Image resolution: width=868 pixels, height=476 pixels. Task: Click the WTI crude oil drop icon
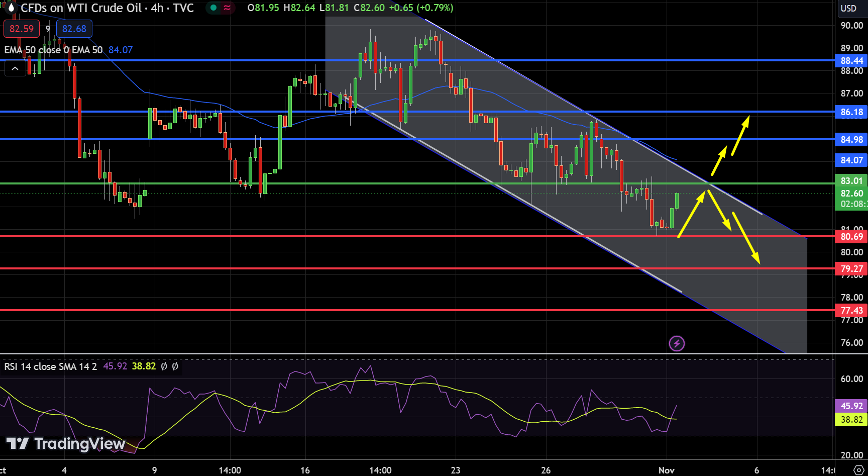[11, 8]
